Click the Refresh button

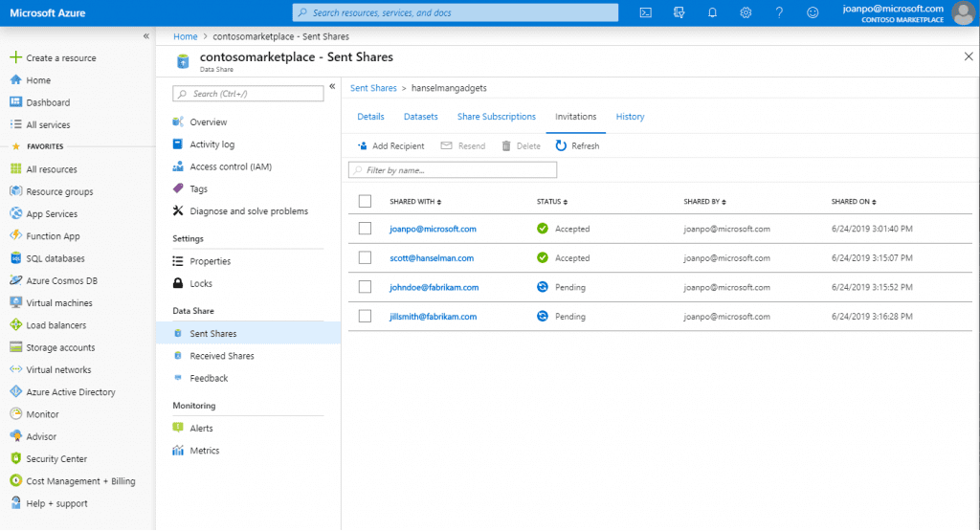point(577,146)
